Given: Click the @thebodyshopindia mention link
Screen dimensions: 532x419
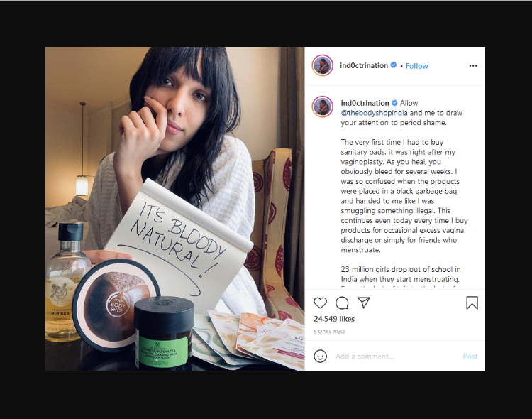Looking at the screenshot, I should 374,113.
